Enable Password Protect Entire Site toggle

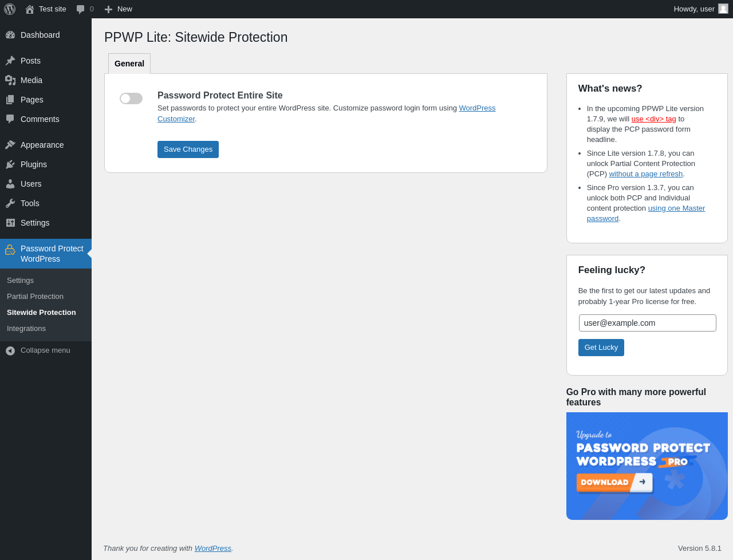(131, 98)
